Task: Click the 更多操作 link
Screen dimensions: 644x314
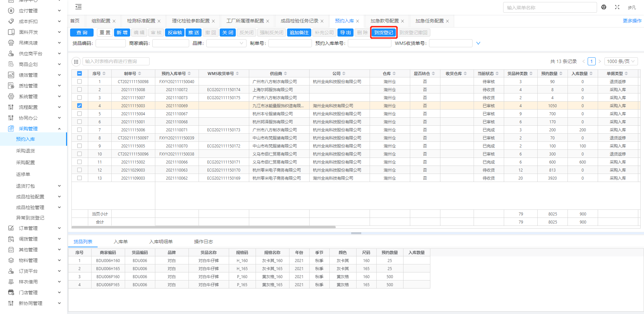Action: point(632,21)
